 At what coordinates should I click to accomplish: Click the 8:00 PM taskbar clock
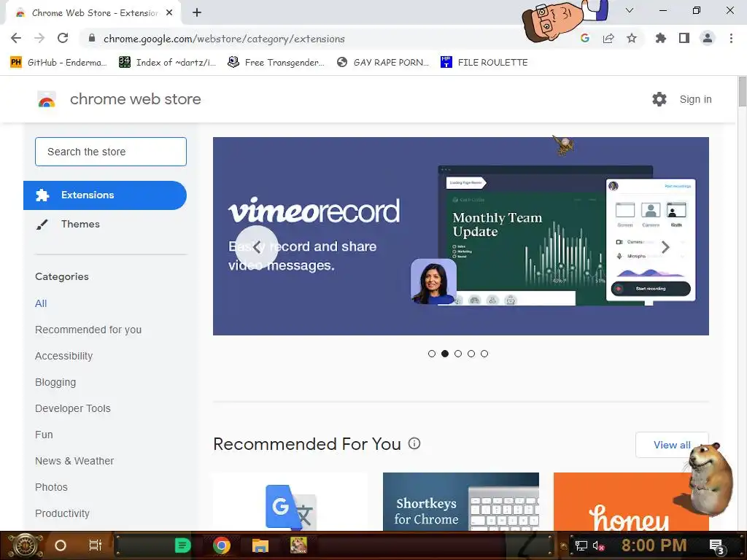click(x=654, y=545)
